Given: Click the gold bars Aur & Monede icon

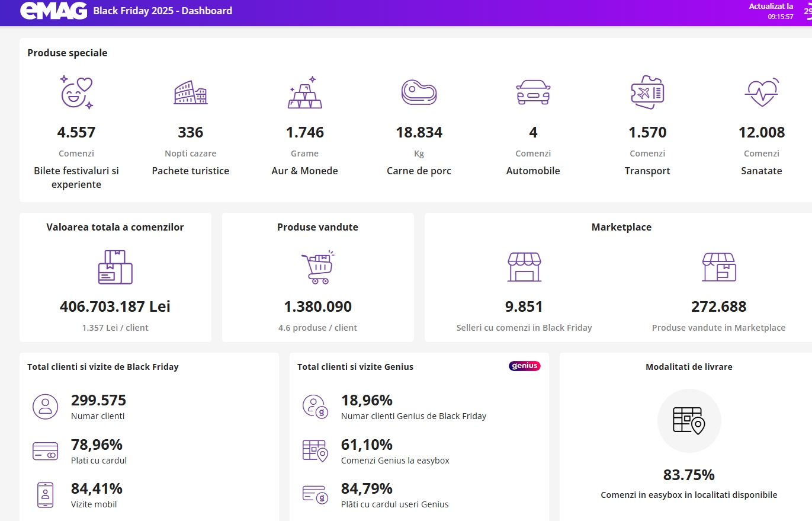Looking at the screenshot, I should (304, 92).
